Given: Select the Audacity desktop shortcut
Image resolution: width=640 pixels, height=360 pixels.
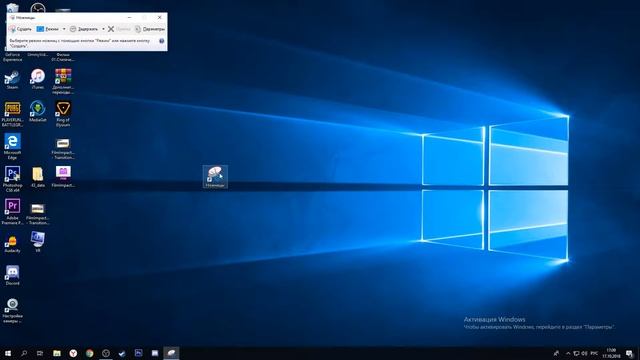Looking at the screenshot, I should [12, 244].
